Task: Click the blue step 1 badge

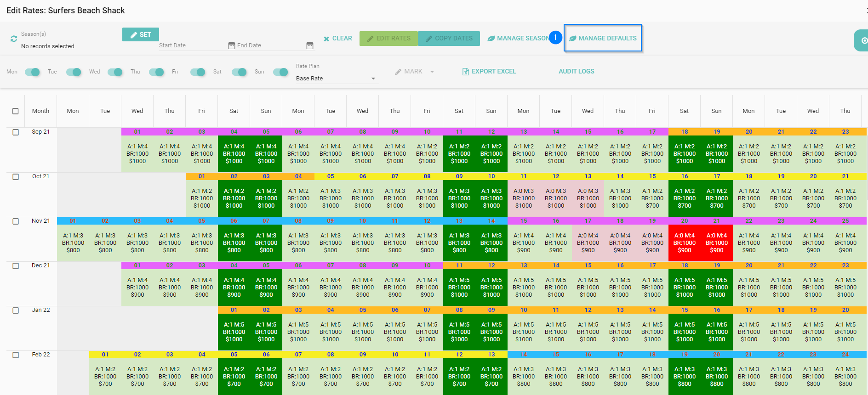Action: pyautogui.click(x=555, y=38)
